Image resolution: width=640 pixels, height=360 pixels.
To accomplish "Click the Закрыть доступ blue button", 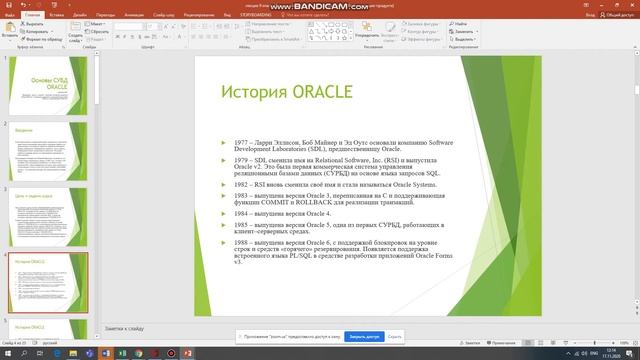I will click(x=364, y=337).
